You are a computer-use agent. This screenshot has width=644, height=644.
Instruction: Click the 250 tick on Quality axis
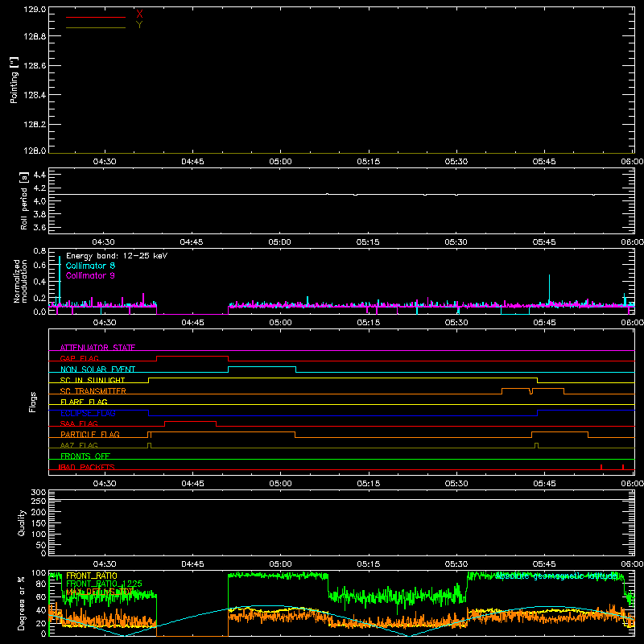(x=39, y=502)
